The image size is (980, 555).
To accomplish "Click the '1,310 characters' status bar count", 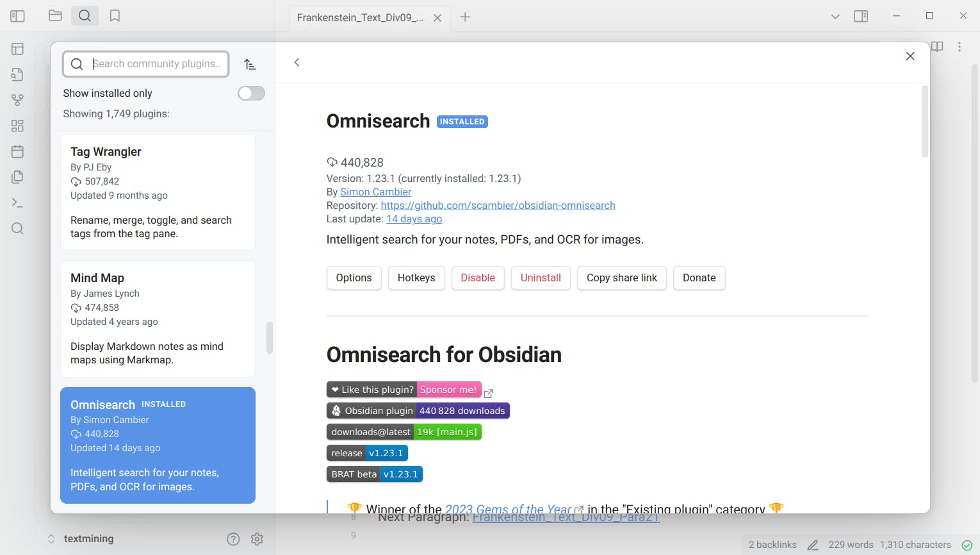I will [x=915, y=545].
